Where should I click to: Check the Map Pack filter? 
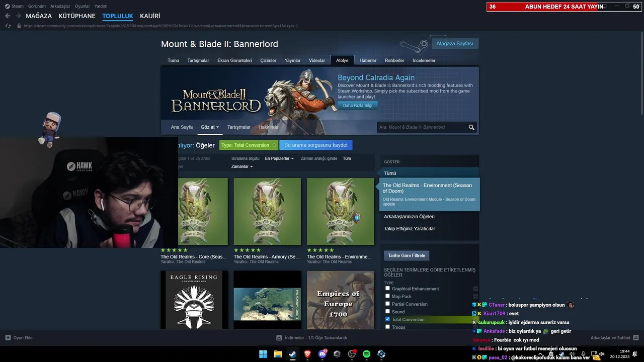(387, 296)
